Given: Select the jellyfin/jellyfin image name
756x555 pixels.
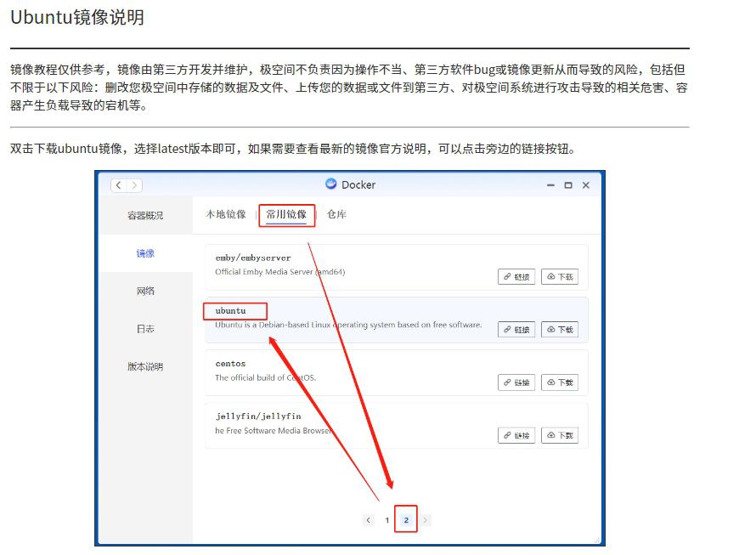Looking at the screenshot, I should click(258, 416).
